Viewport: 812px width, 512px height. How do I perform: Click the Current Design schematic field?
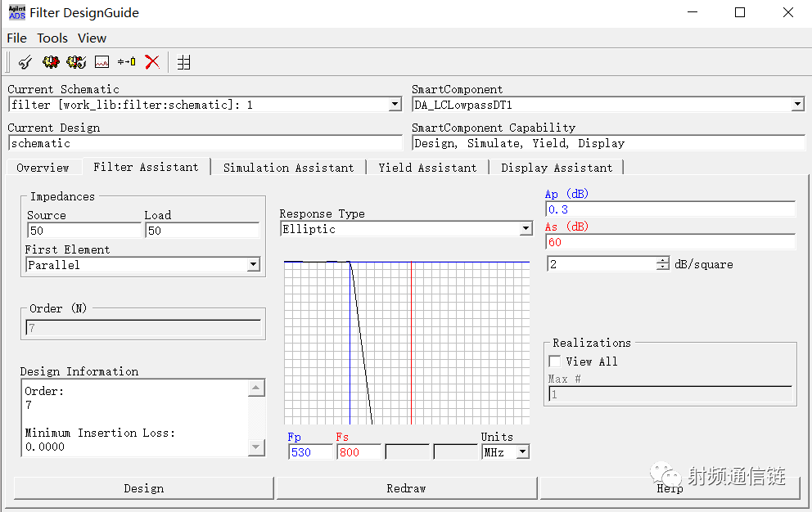tap(205, 143)
